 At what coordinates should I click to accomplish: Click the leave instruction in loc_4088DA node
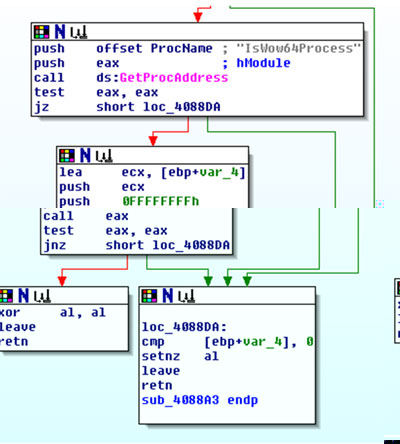pos(161,371)
